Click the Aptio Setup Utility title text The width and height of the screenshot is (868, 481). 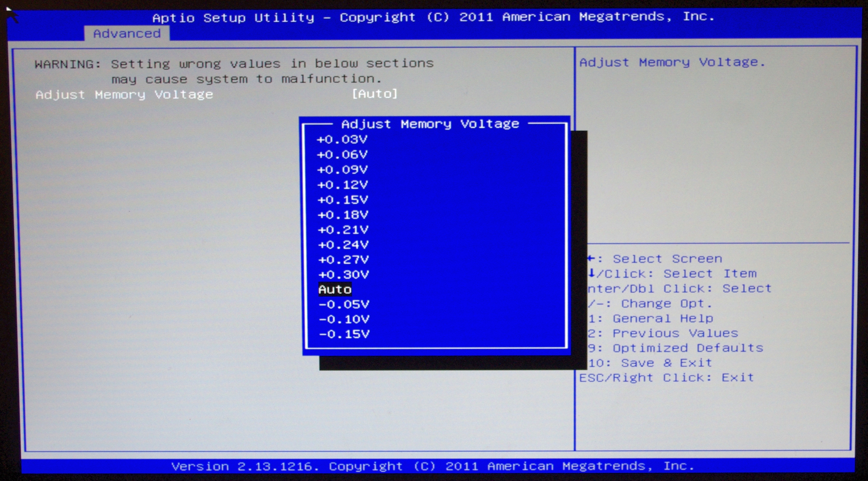click(433, 17)
